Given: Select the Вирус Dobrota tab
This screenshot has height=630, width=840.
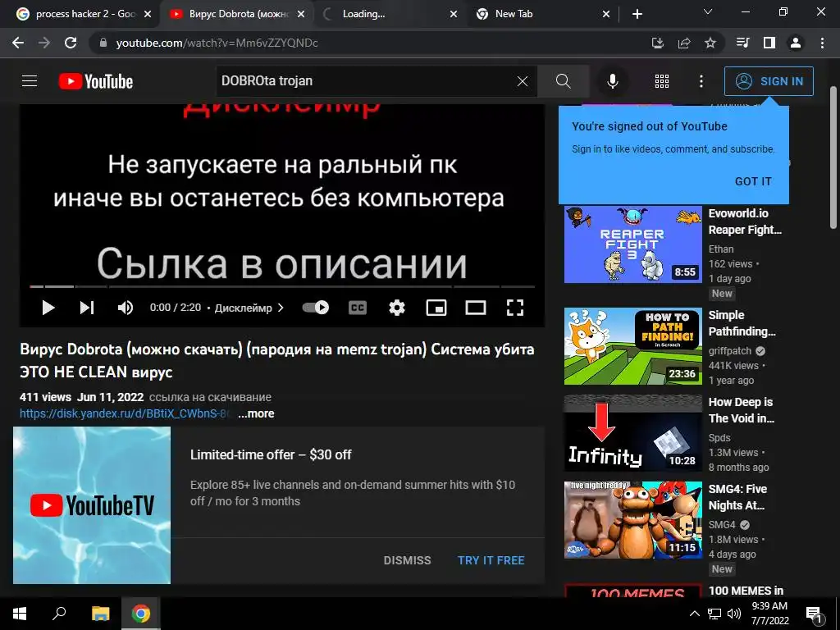Looking at the screenshot, I should point(237,14).
